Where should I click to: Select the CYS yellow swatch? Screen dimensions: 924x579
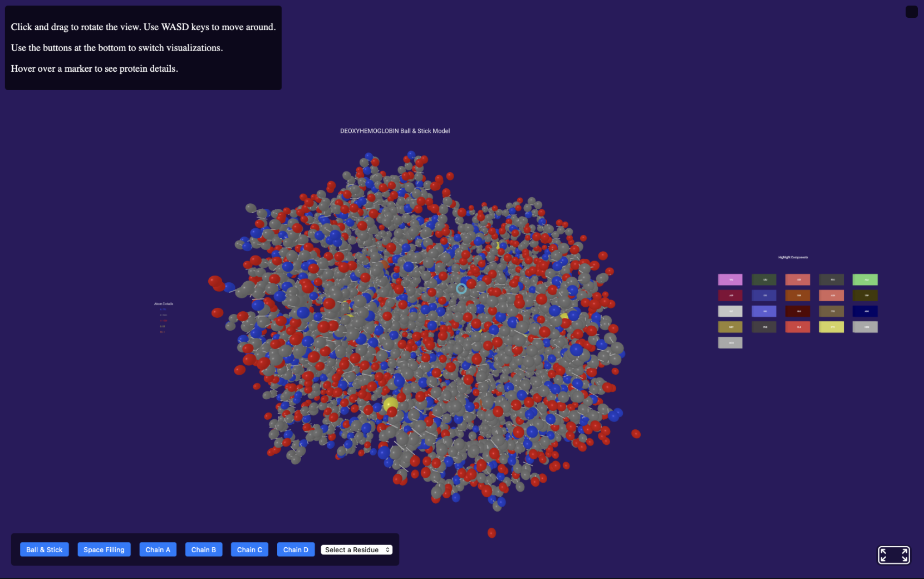(831, 327)
